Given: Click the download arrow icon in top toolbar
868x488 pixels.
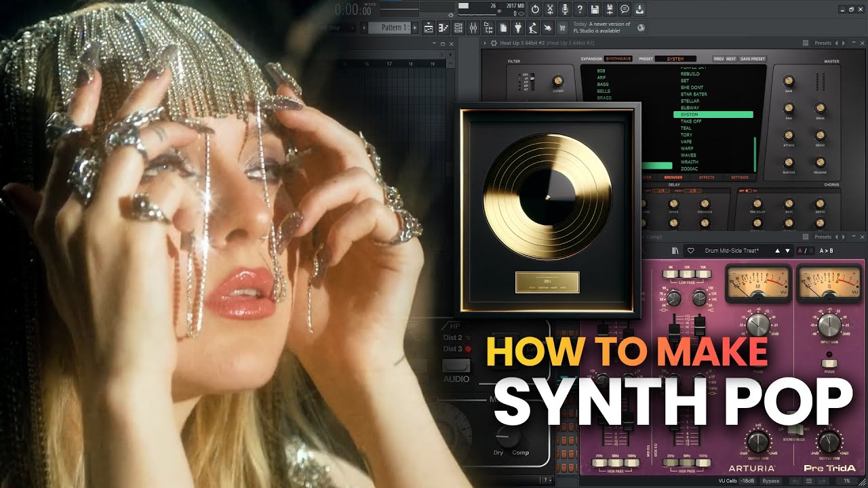Looking at the screenshot, I should click(x=639, y=9).
